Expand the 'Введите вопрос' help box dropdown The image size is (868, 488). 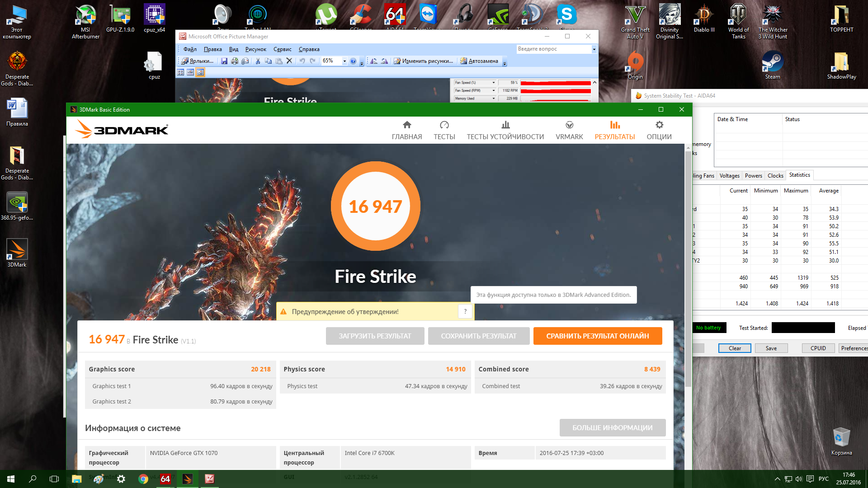pos(594,49)
